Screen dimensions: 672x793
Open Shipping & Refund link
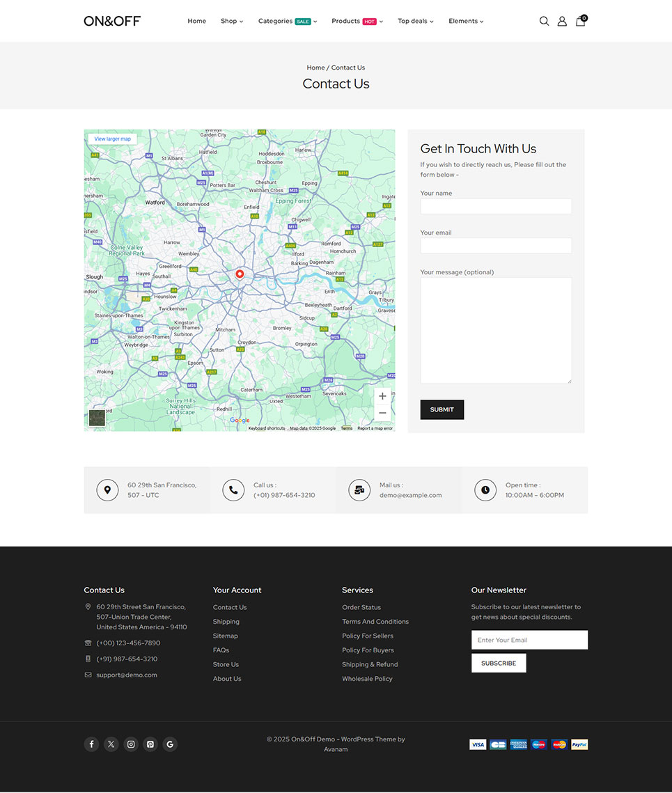pyautogui.click(x=370, y=664)
